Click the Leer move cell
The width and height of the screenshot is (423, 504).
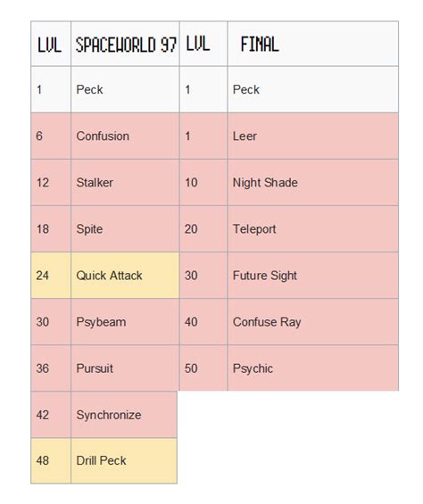(x=312, y=136)
